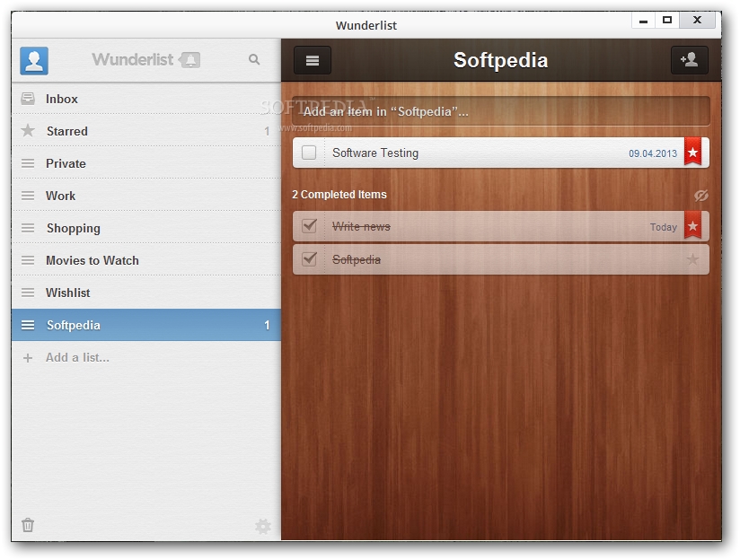Click the Starred count badge 1
The height and width of the screenshot is (560, 740).
pyautogui.click(x=267, y=131)
